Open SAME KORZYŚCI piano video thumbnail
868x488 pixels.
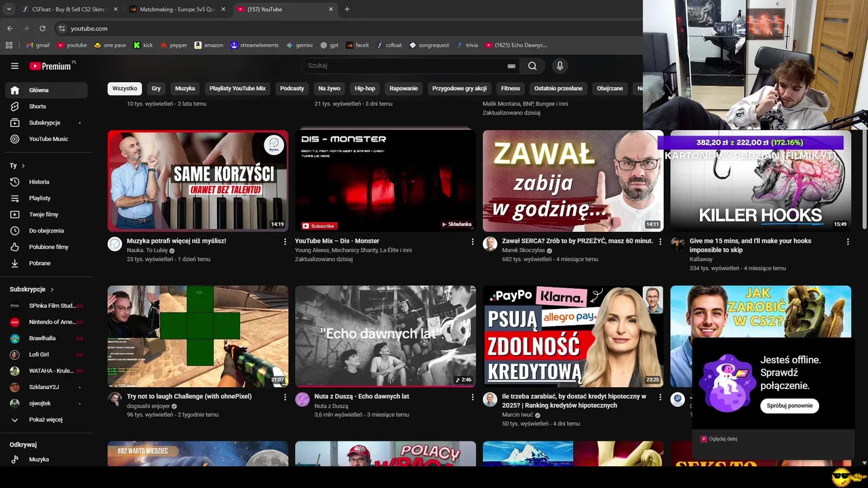click(x=198, y=181)
